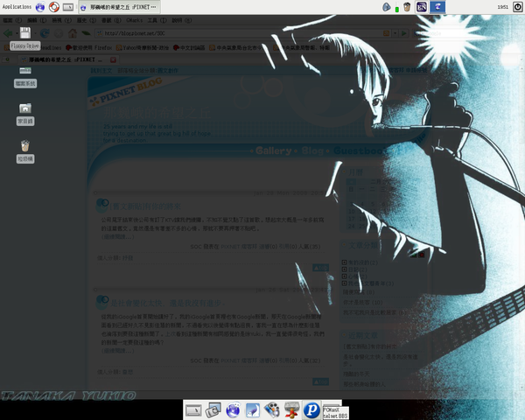Open the address bar dropdown arrow

coord(395,33)
